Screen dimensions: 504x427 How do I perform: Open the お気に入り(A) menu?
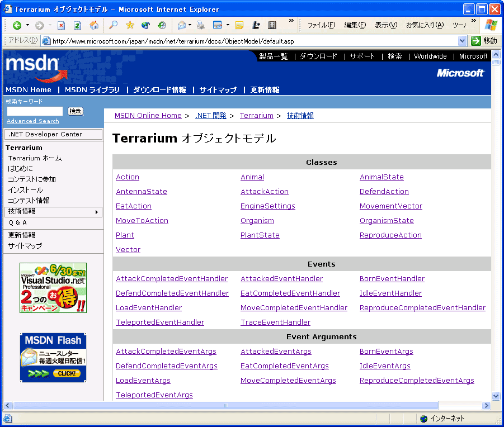(425, 25)
